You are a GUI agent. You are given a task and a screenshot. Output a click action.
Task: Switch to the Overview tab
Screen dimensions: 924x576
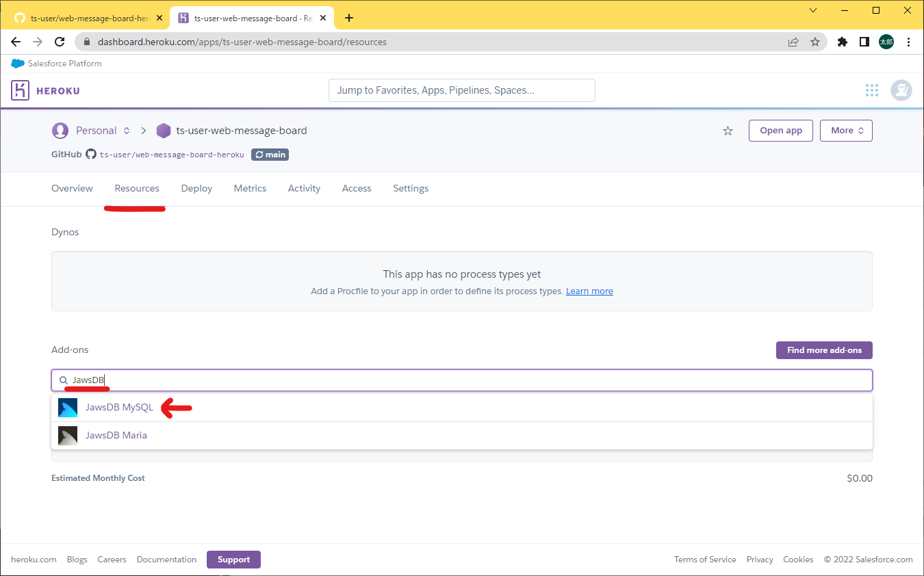tap(72, 188)
